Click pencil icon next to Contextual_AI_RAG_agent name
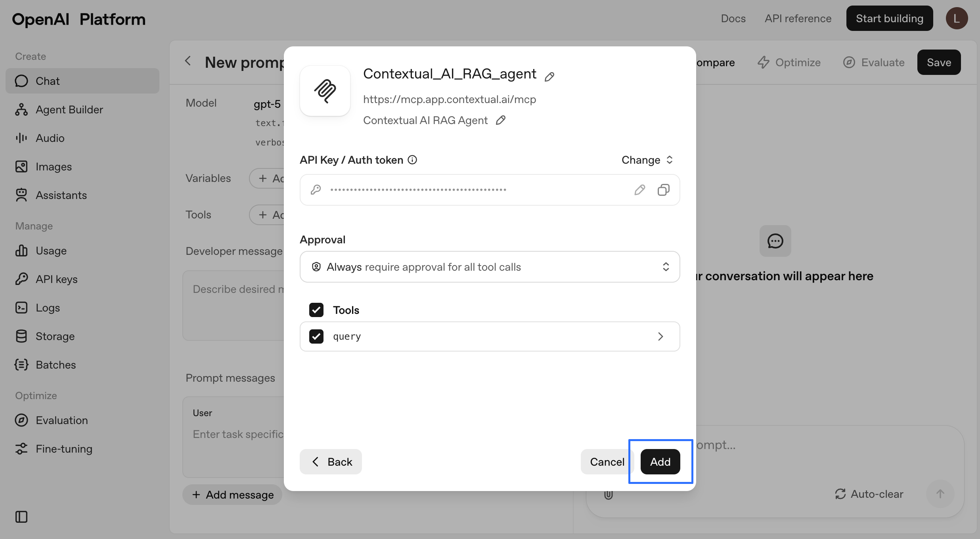This screenshot has height=539, width=980. (x=549, y=76)
